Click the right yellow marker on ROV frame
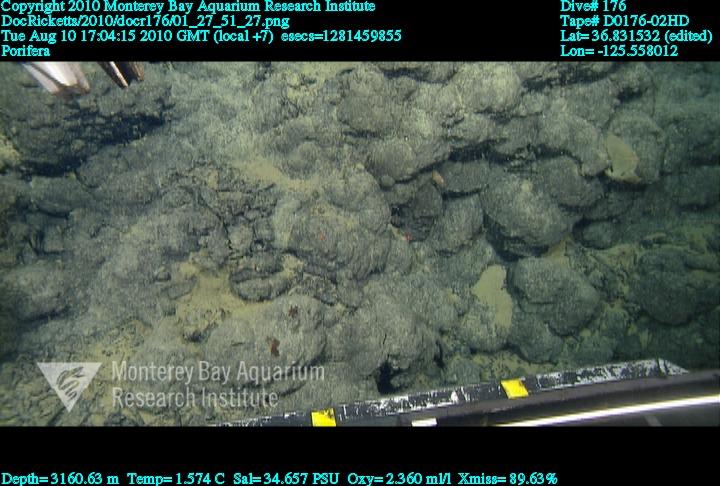 [x=514, y=388]
